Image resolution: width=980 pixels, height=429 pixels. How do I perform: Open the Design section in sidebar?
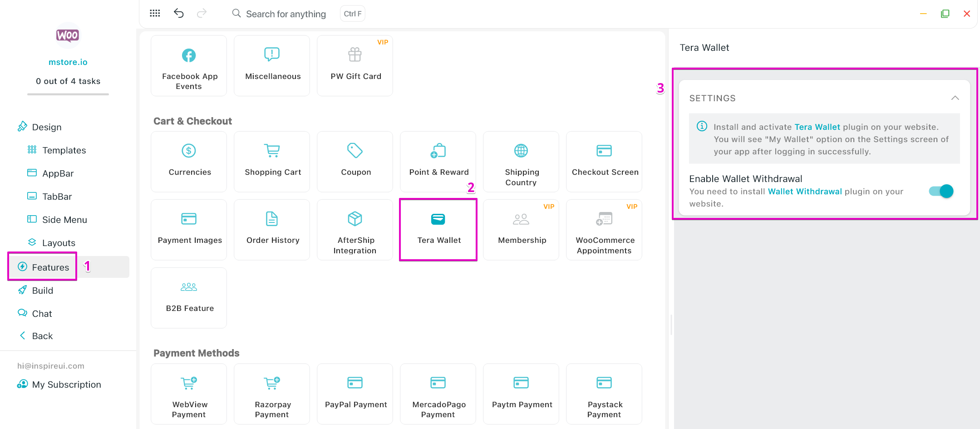46,127
